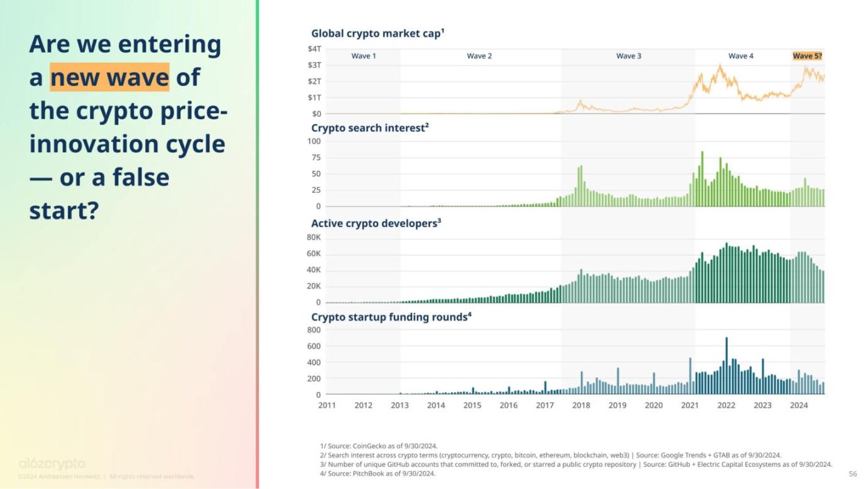Click the Wave 3 label
Screen dimensions: 868x489
[629, 56]
